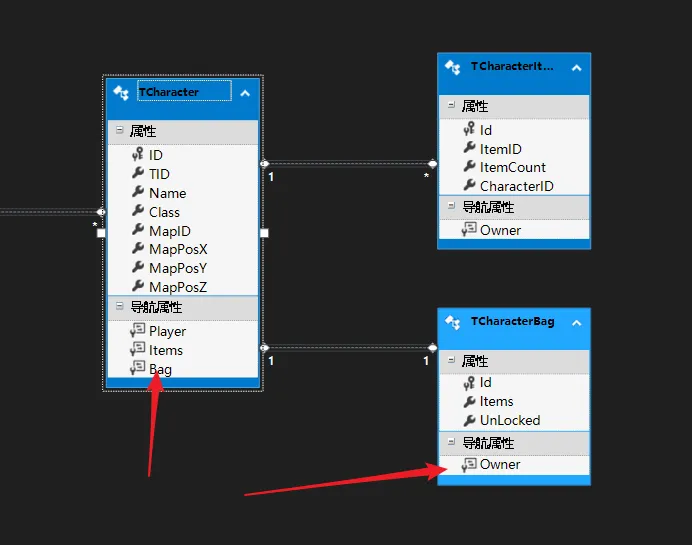
Task: Click the TCharacter entity header icon
Action: click(121, 92)
